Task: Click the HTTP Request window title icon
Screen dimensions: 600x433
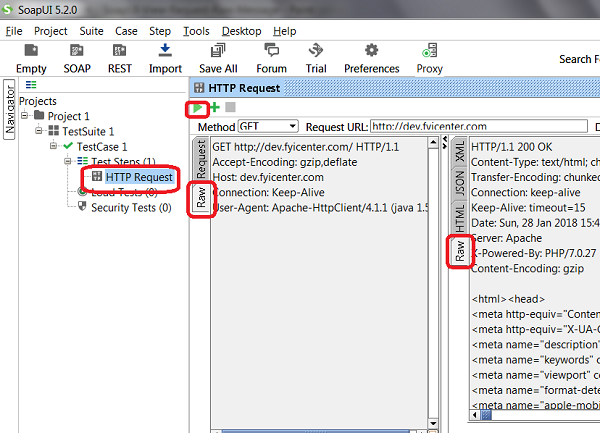Action: coord(199,88)
